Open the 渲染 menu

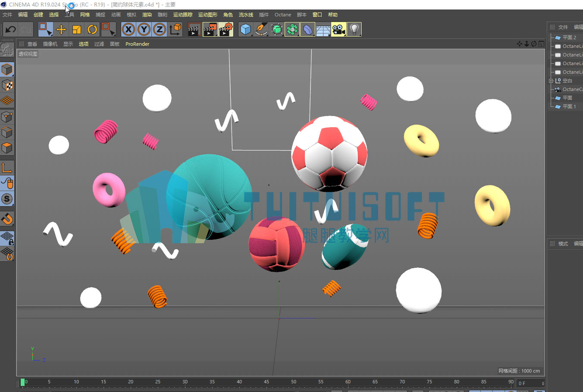tap(147, 15)
